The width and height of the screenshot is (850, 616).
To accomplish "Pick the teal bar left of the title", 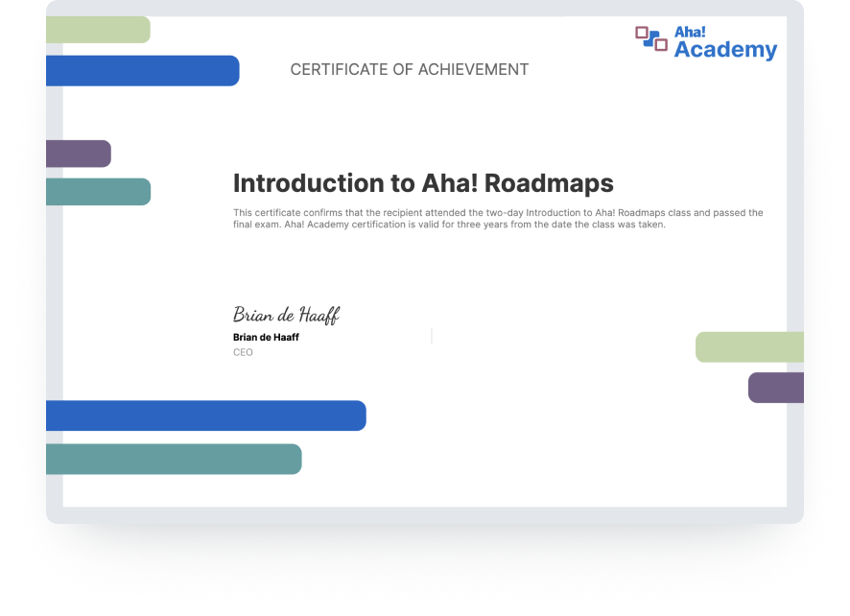I will [x=98, y=192].
